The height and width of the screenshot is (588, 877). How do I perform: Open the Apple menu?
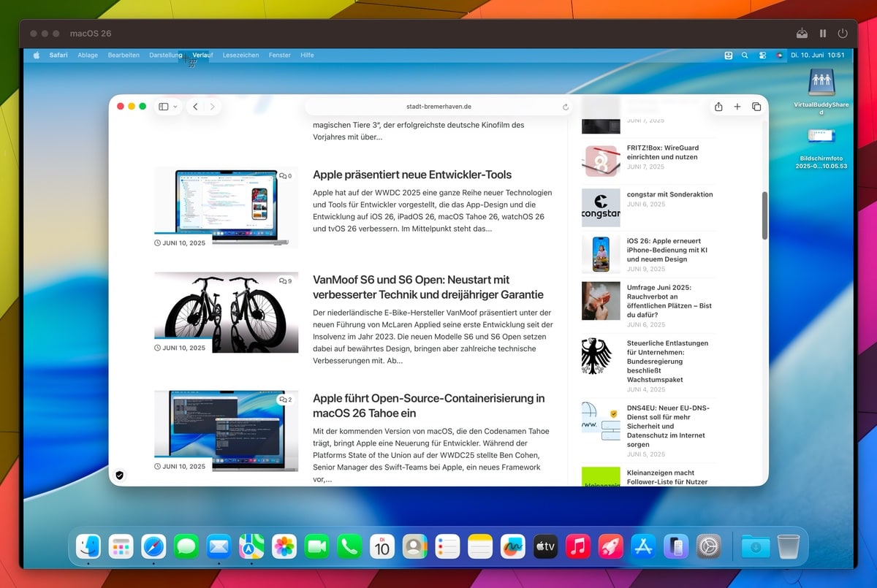point(37,55)
